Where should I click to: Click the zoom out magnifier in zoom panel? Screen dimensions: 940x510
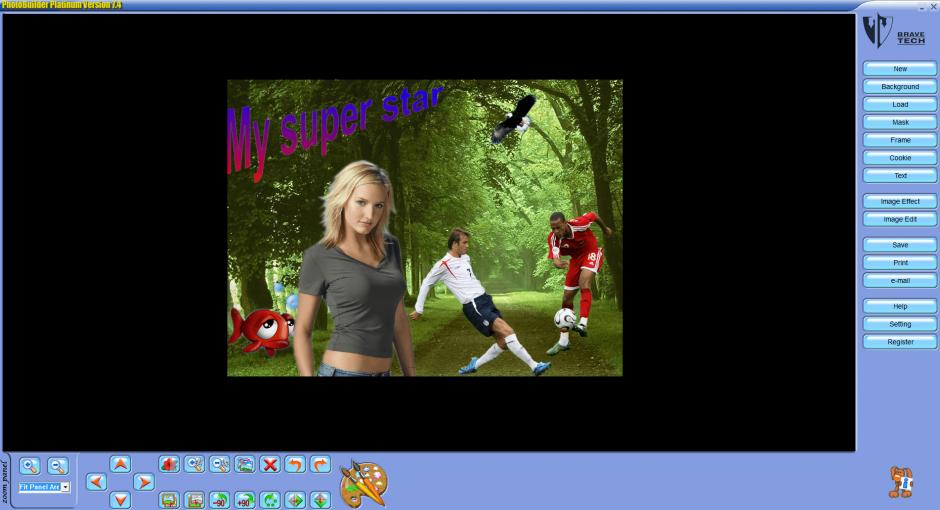(58, 466)
